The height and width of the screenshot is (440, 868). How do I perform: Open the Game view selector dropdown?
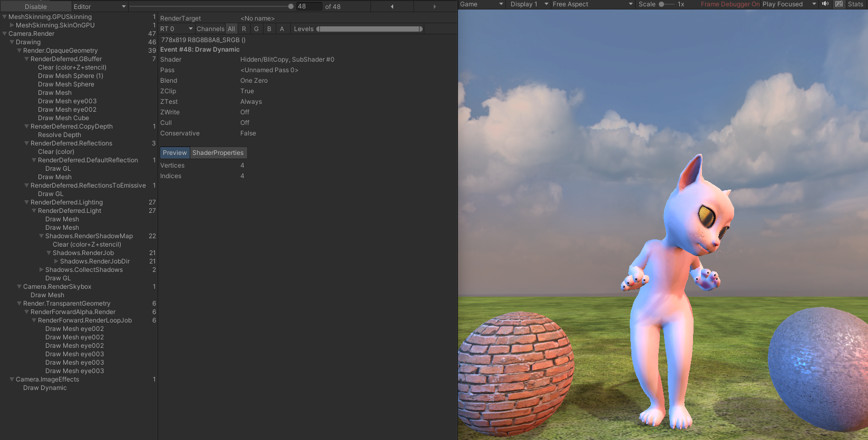482,4
